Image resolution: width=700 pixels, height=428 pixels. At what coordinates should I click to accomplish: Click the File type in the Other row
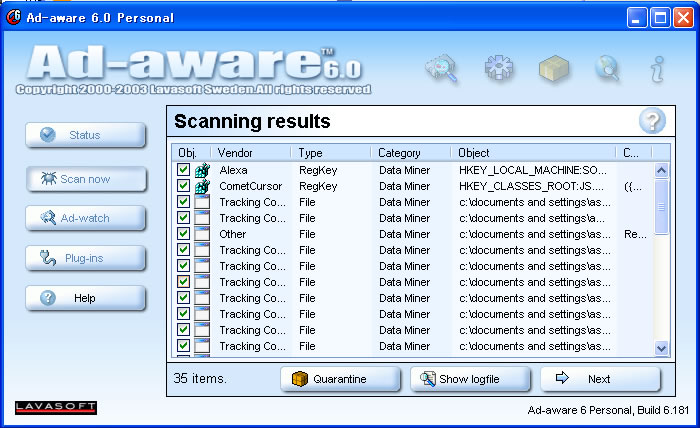(307, 234)
